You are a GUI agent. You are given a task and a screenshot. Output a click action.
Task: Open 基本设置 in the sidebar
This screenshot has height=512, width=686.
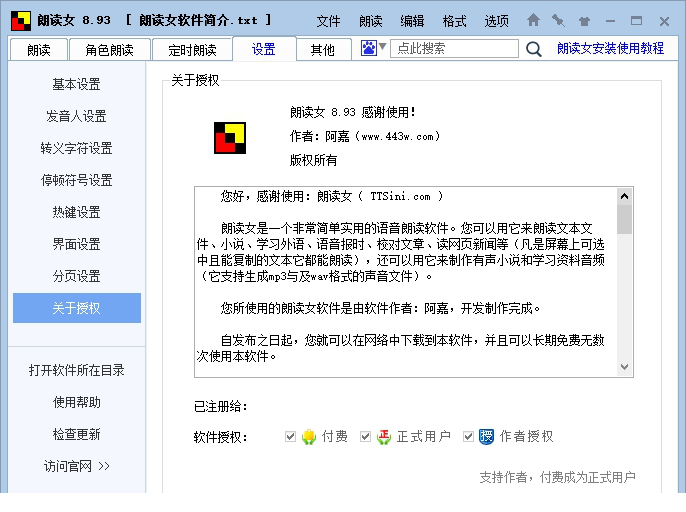(77, 84)
